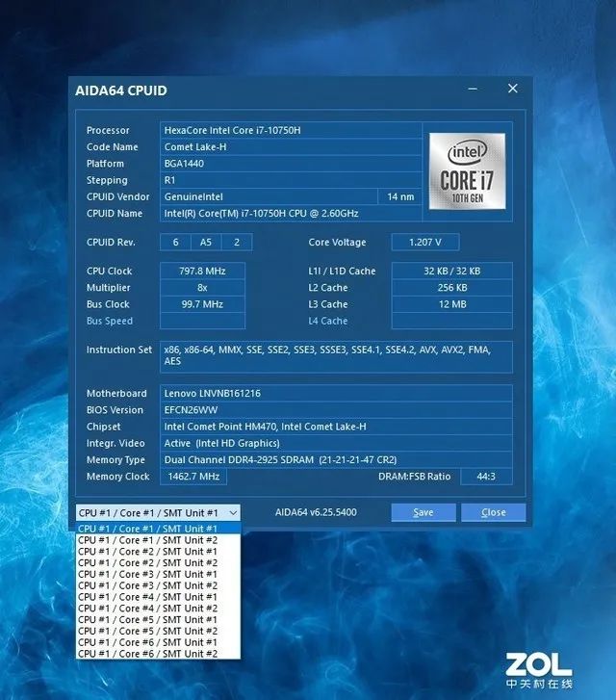Click the Save button
Image resolution: width=616 pixels, height=700 pixels.
(x=423, y=512)
